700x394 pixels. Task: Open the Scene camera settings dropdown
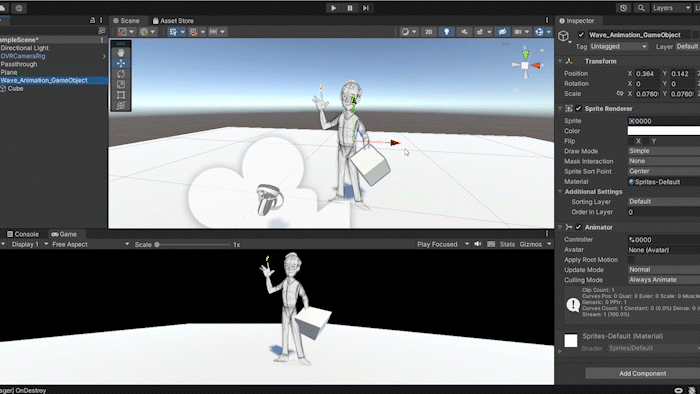[521, 32]
